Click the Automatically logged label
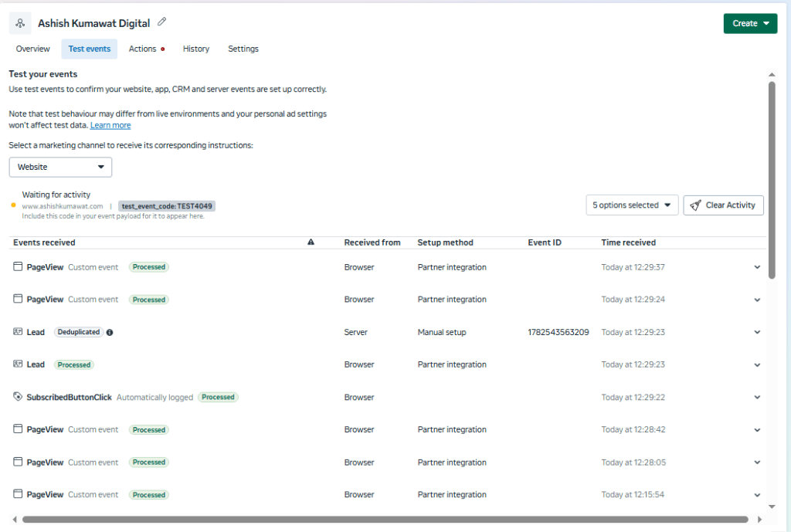791x532 pixels. [x=154, y=398]
